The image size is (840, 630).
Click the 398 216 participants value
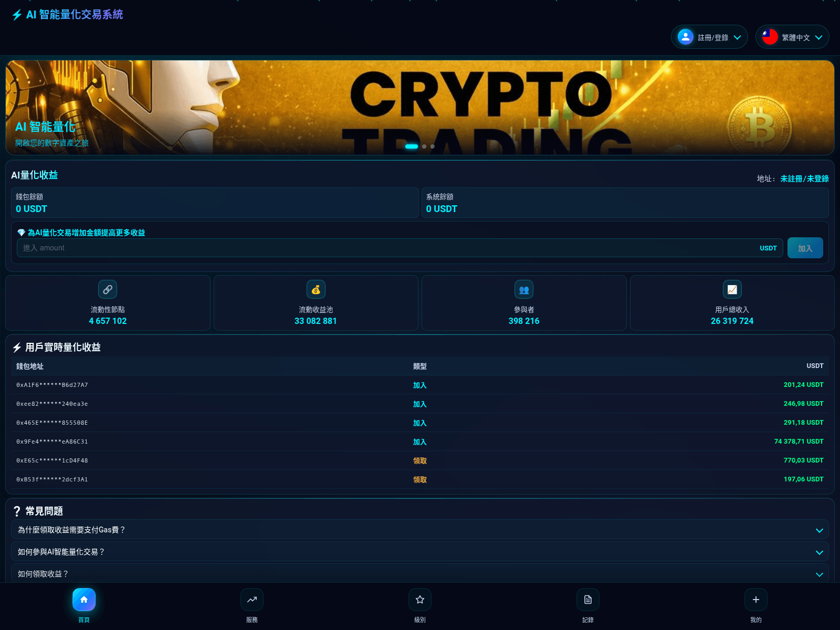(x=524, y=321)
